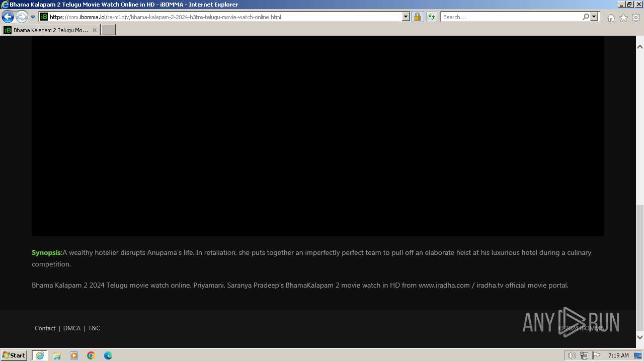Click the iBOMMA site favicon in address bar
644x362 pixels.
click(44, 17)
